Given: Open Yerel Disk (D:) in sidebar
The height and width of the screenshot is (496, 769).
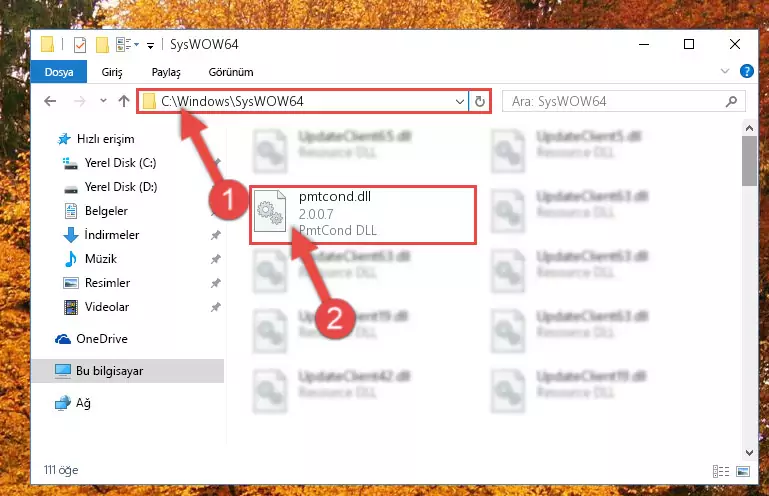Looking at the screenshot, I should point(121,187).
